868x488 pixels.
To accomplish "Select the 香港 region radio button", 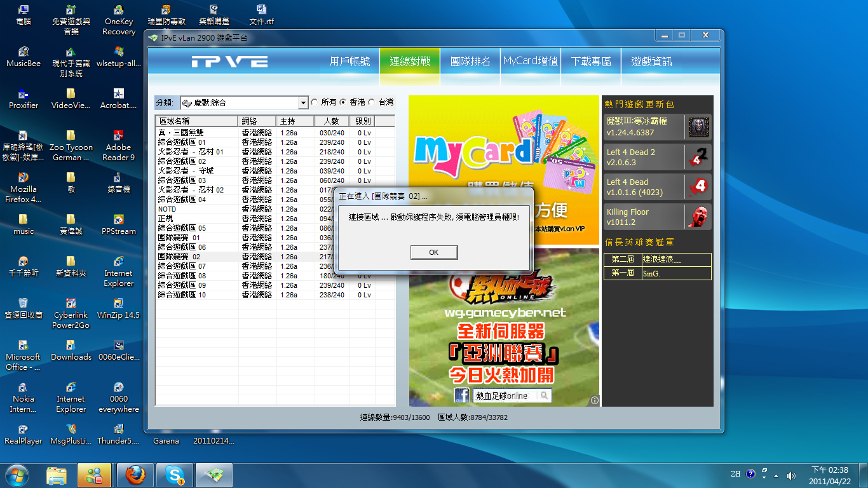I will 343,102.
